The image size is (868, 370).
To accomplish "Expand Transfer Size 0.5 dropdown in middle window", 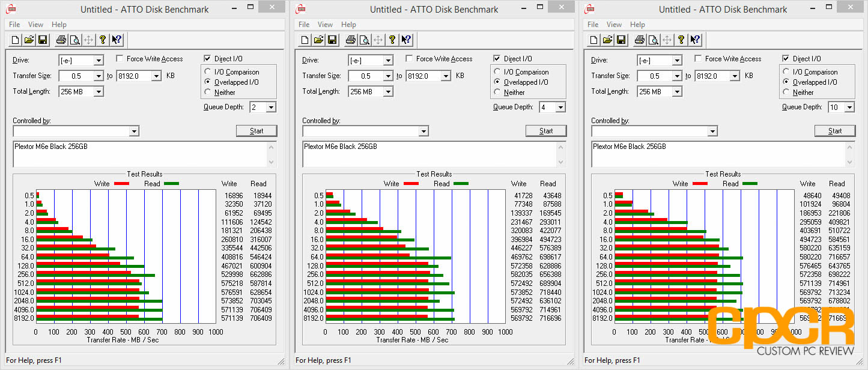I will (388, 76).
